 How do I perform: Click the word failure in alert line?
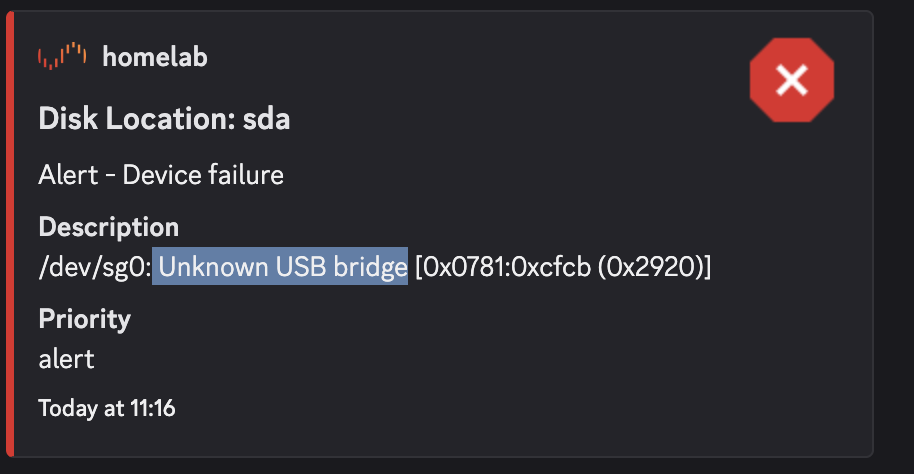[x=246, y=175]
